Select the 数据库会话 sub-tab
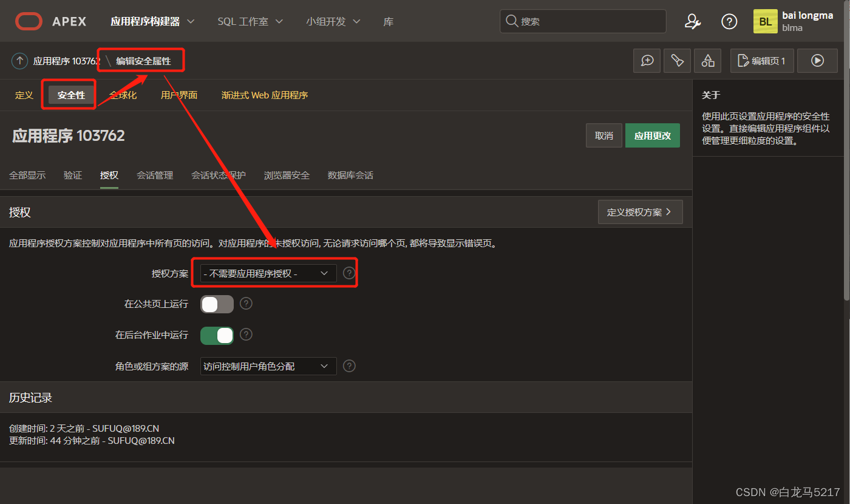Viewport: 850px width, 504px height. point(350,175)
